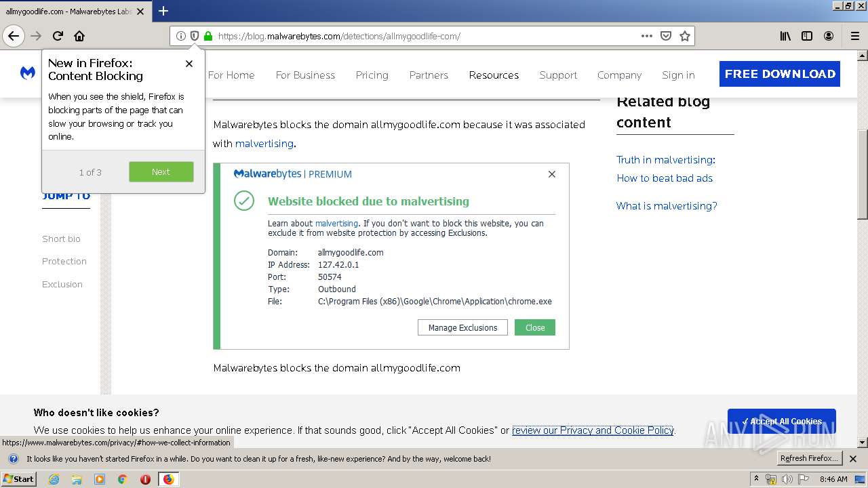Open the file explorer taskbar icon
868x488 pixels.
(77, 479)
